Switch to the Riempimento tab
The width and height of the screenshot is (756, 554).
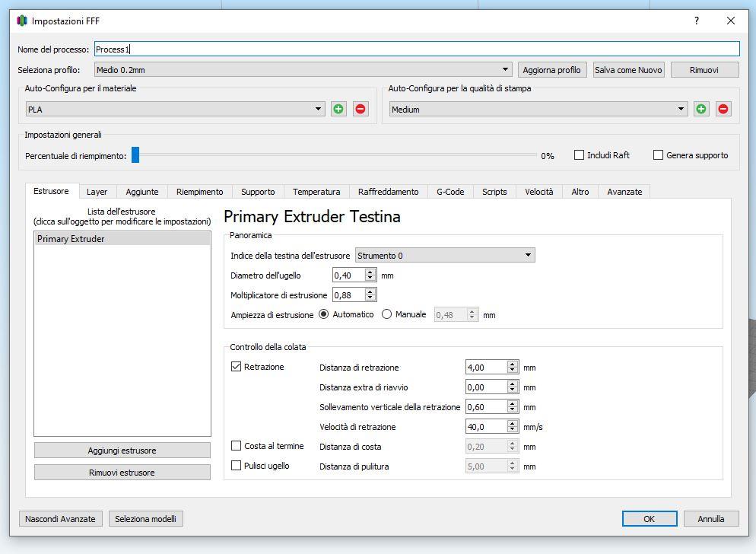(199, 192)
